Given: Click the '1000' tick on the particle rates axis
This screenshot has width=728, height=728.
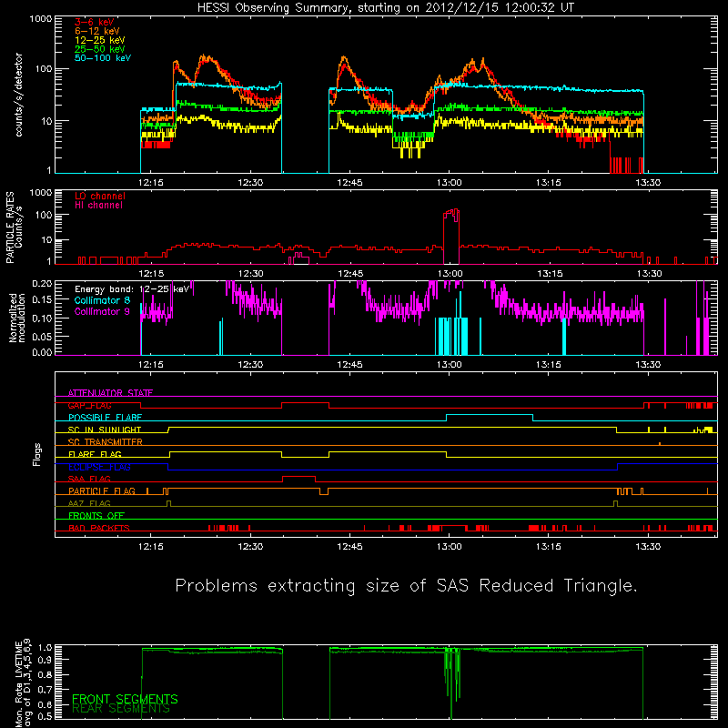Looking at the screenshot, I should pos(41,193).
